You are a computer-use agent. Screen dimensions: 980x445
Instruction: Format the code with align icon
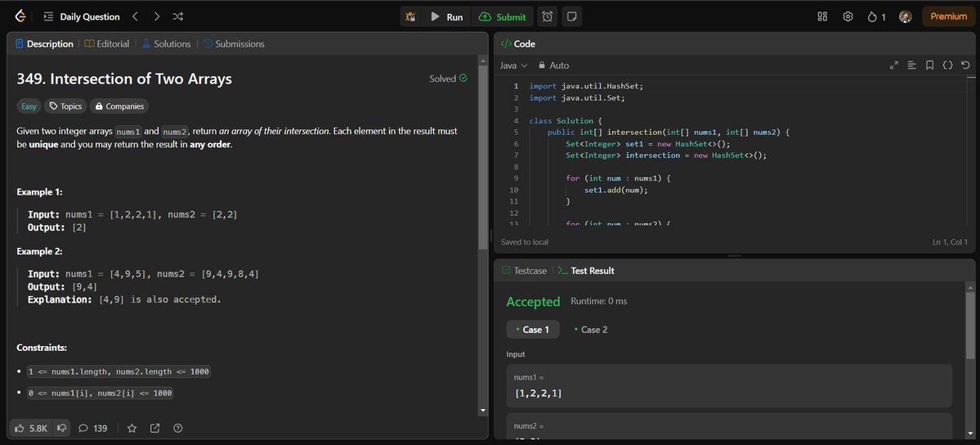(912, 65)
